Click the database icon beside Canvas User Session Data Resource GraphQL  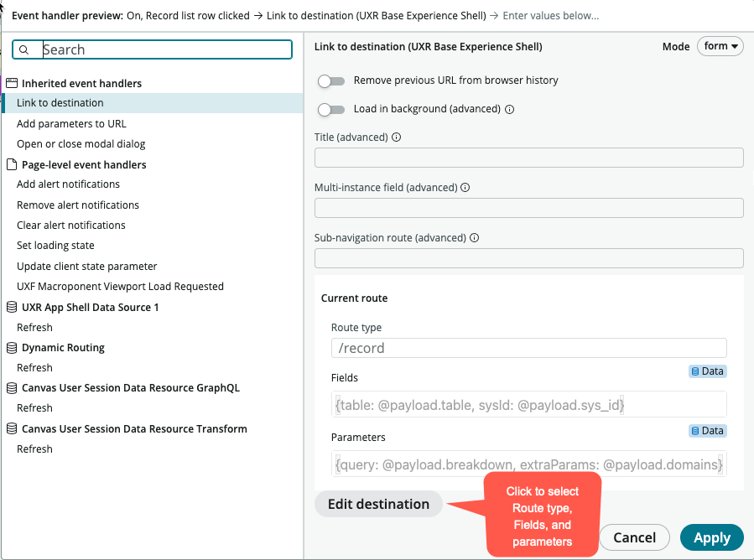(12, 387)
